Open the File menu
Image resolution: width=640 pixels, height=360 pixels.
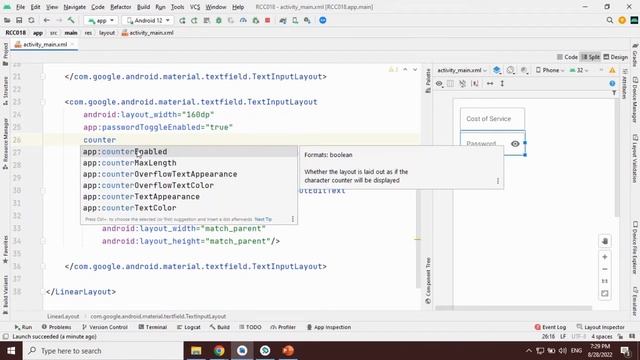point(20,7)
